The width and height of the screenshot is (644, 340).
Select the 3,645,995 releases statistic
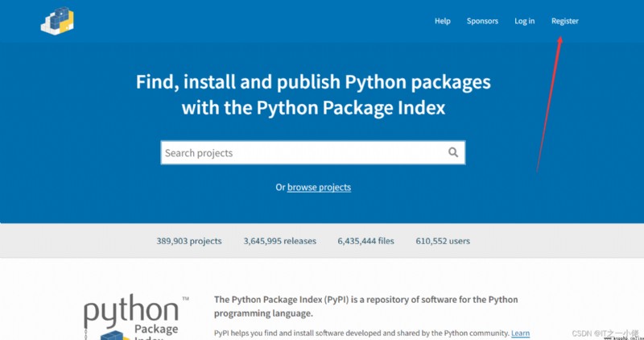coord(279,242)
